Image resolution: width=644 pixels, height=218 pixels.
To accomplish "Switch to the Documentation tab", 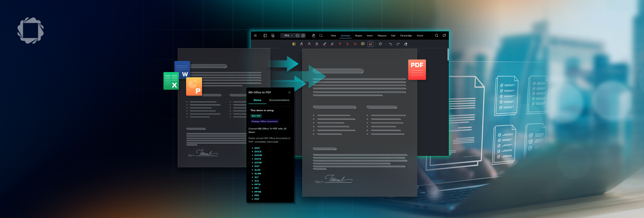I will pyautogui.click(x=279, y=100).
